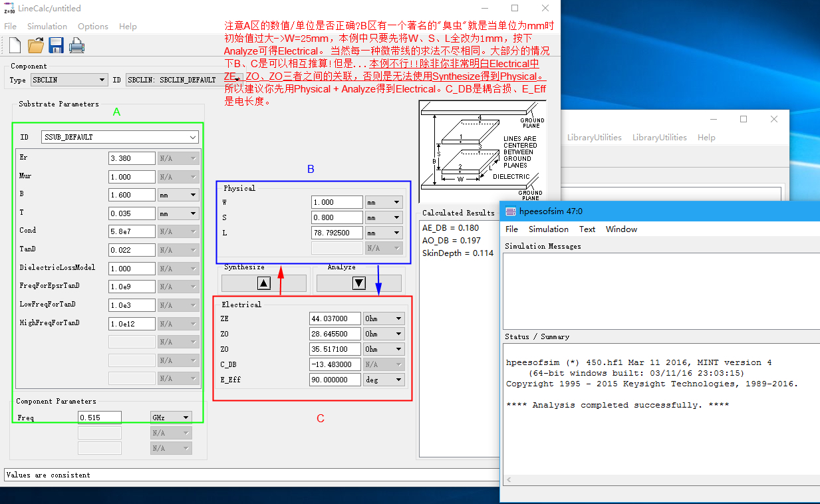Click the E_Eff field showing 90.000000
The width and height of the screenshot is (820, 504).
tap(335, 380)
